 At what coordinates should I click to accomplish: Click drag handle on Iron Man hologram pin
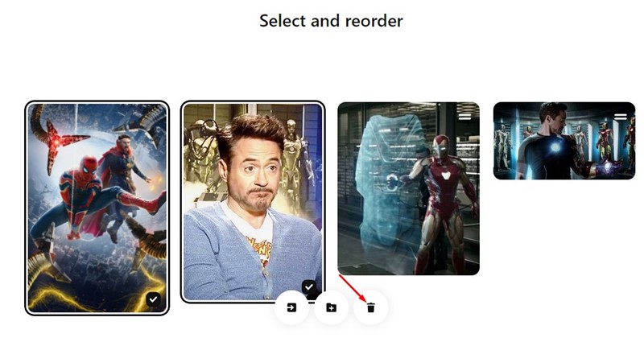(464, 117)
